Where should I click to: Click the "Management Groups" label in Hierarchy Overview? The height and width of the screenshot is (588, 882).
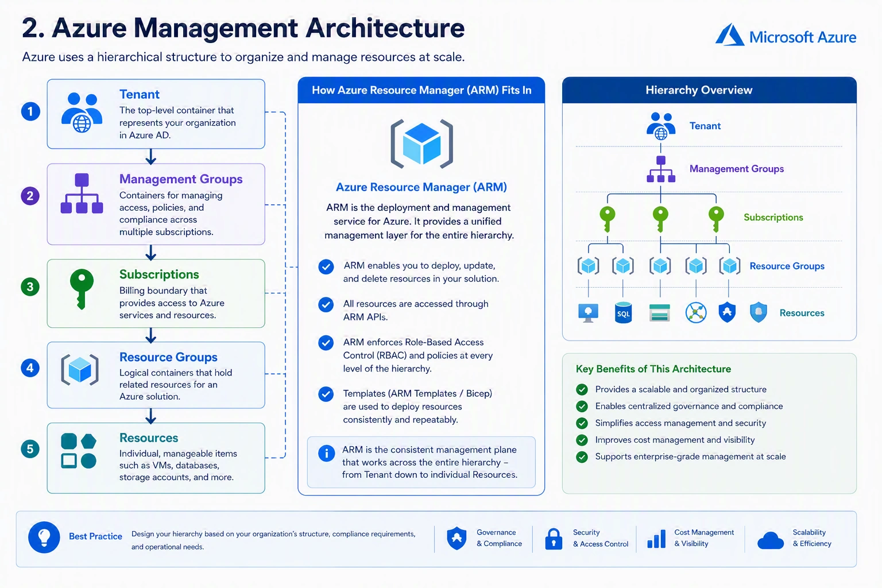pos(737,169)
